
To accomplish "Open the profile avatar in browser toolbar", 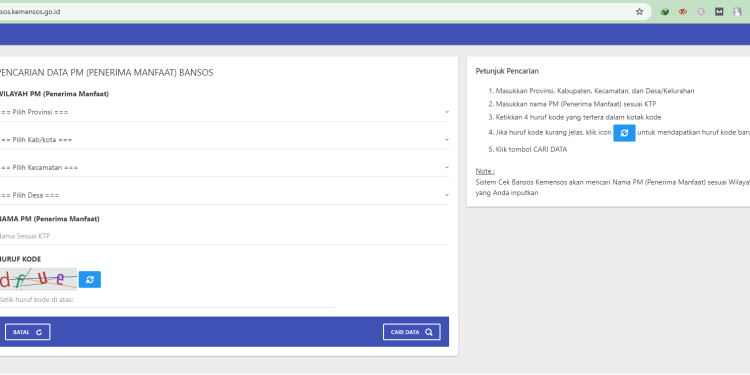I will 737,12.
